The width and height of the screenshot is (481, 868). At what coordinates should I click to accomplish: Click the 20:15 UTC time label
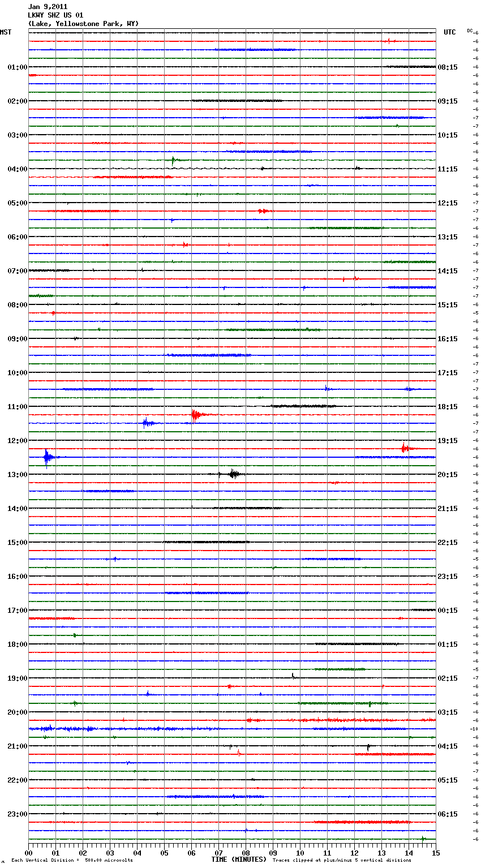[x=448, y=475]
